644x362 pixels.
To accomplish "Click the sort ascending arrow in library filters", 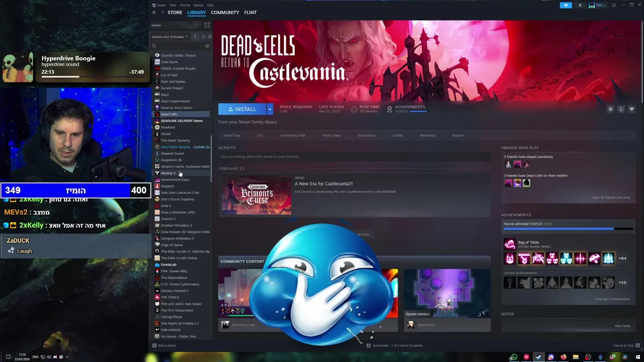I will 196,37.
